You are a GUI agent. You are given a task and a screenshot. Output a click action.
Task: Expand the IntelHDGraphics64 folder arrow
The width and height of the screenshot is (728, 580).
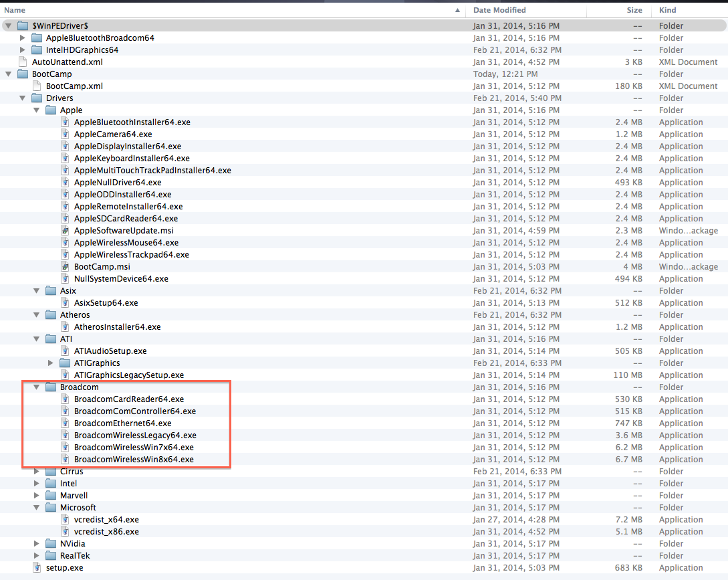coord(22,50)
